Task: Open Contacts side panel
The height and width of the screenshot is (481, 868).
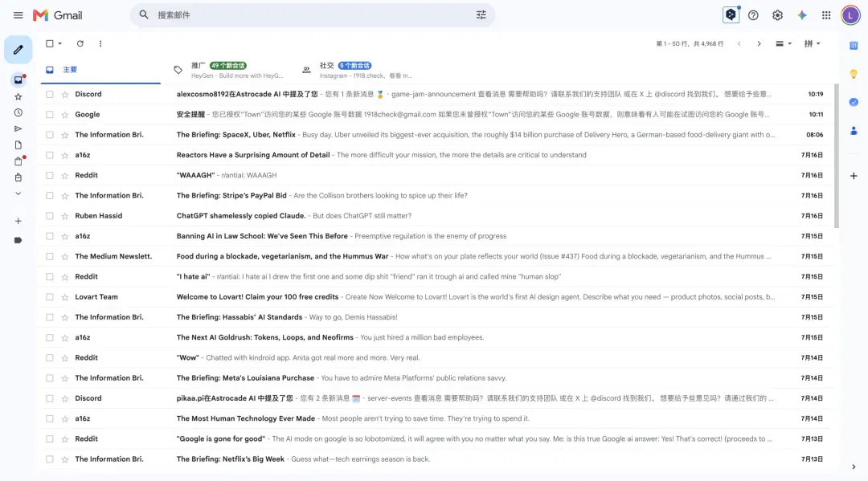Action: click(x=854, y=131)
